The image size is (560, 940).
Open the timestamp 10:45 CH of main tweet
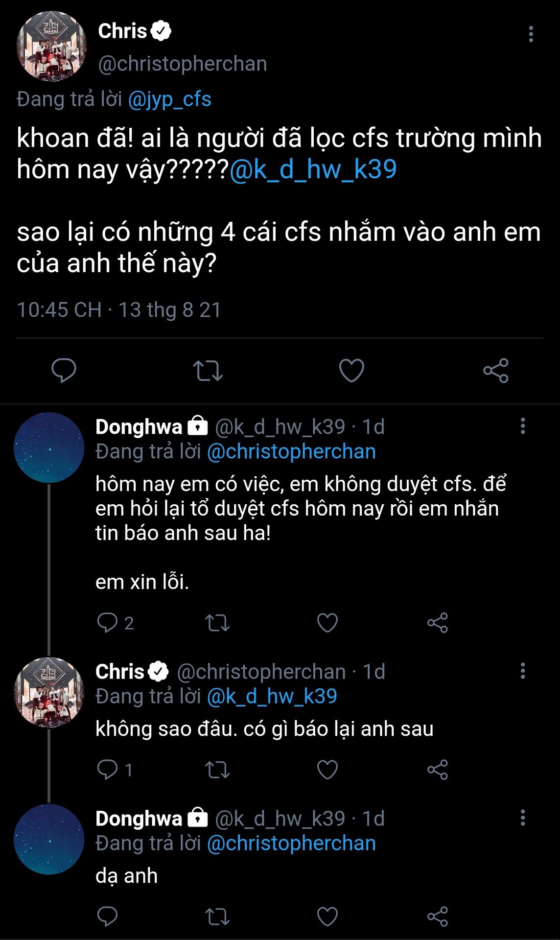(59, 310)
